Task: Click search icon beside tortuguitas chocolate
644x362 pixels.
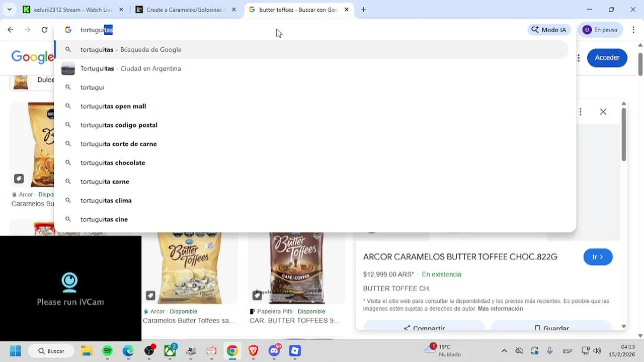Action: [68, 163]
